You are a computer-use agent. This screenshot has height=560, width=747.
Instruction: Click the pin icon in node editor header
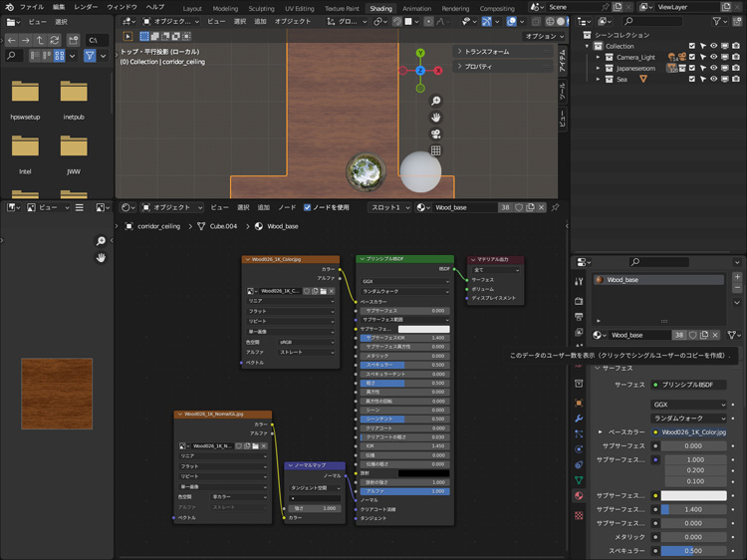click(555, 208)
